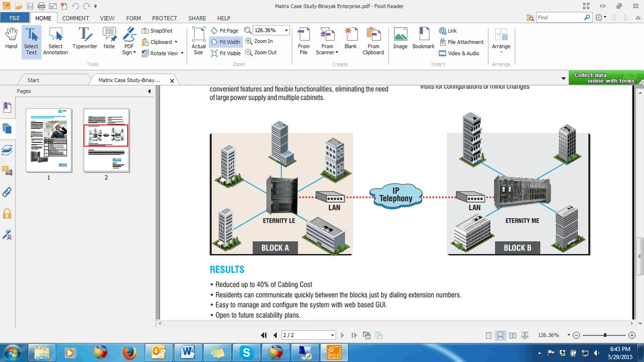The width and height of the screenshot is (644, 362).
Task: Choose the Select Annotation tool
Action: click(55, 41)
